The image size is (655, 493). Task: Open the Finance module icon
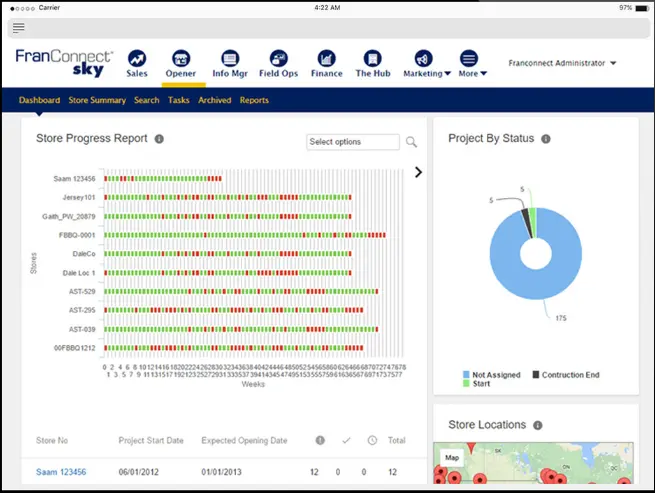pyautogui.click(x=326, y=59)
